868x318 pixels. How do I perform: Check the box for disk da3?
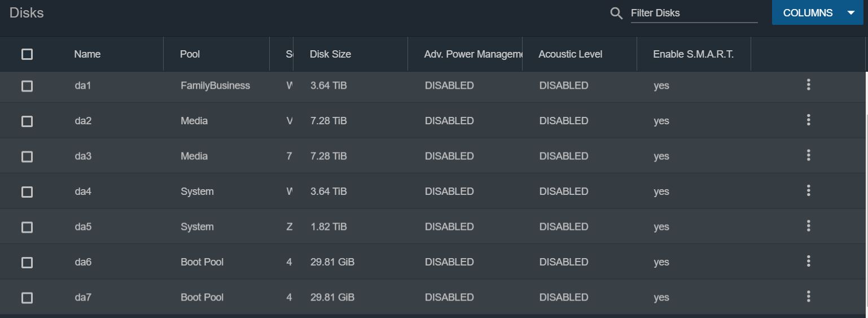pos(27,156)
